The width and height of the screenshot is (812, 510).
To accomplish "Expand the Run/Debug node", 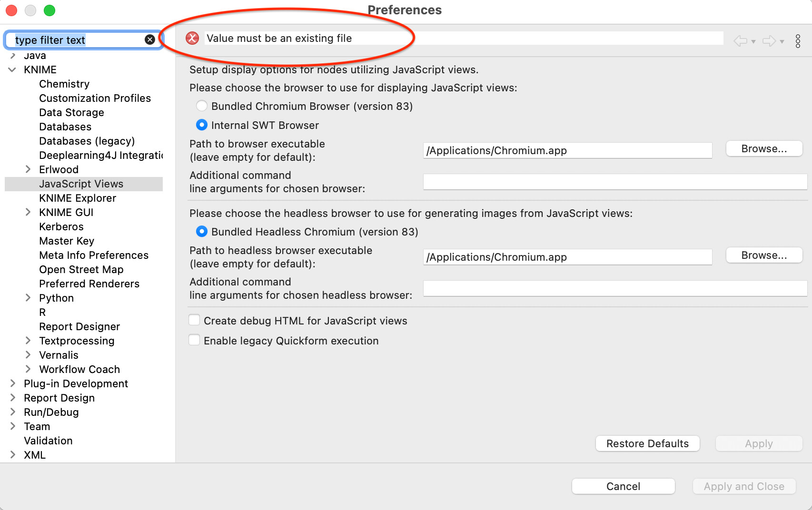I will pyautogui.click(x=13, y=412).
